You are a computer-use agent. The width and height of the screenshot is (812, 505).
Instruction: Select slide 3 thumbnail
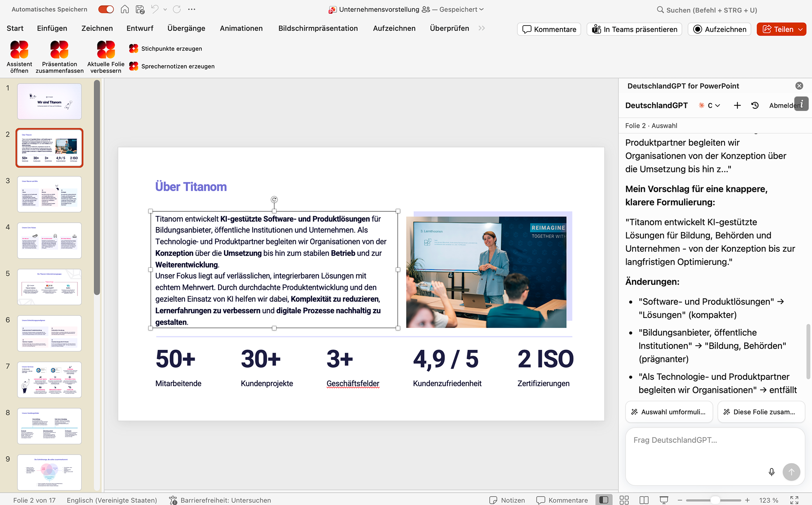pyautogui.click(x=49, y=194)
